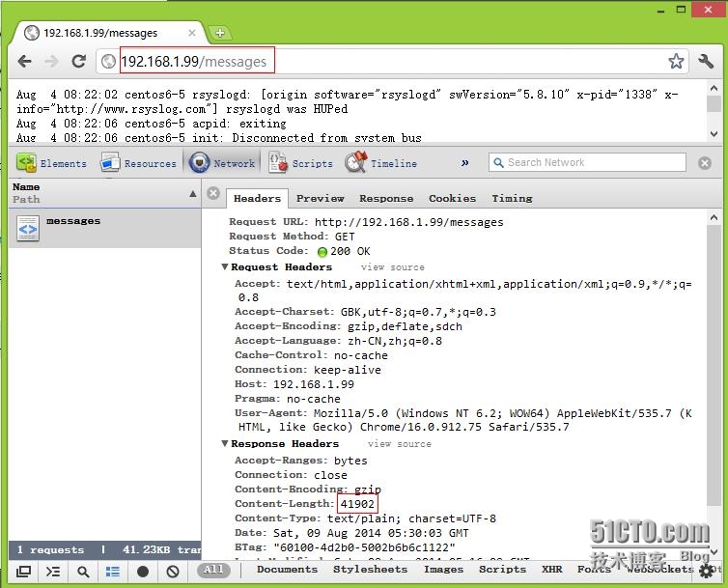
Task: Click the Host value 192.168.1.99
Action: (314, 384)
